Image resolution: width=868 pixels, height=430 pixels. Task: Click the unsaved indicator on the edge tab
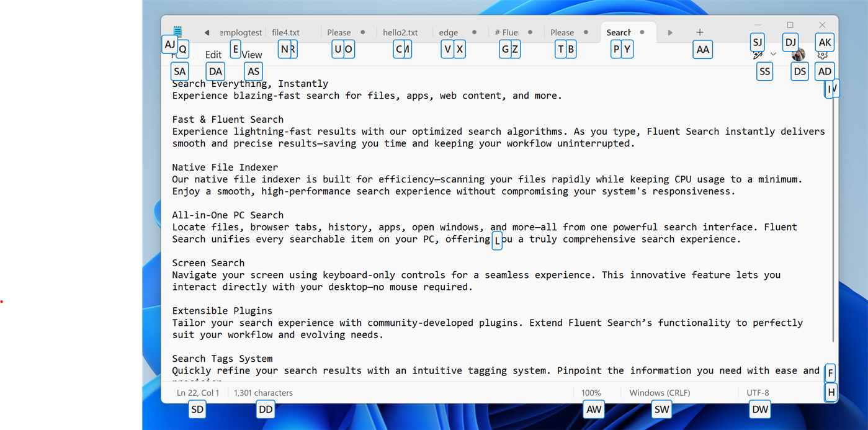[474, 32]
